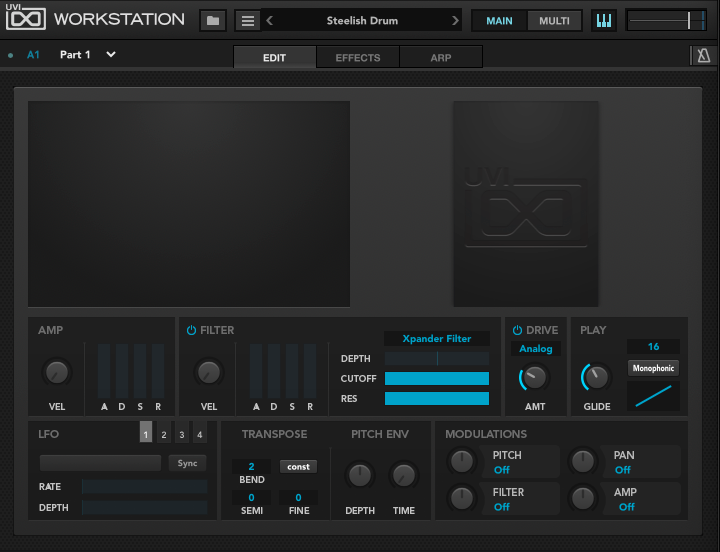Go to next preset with right arrow
This screenshot has width=720, height=552.
tap(455, 21)
